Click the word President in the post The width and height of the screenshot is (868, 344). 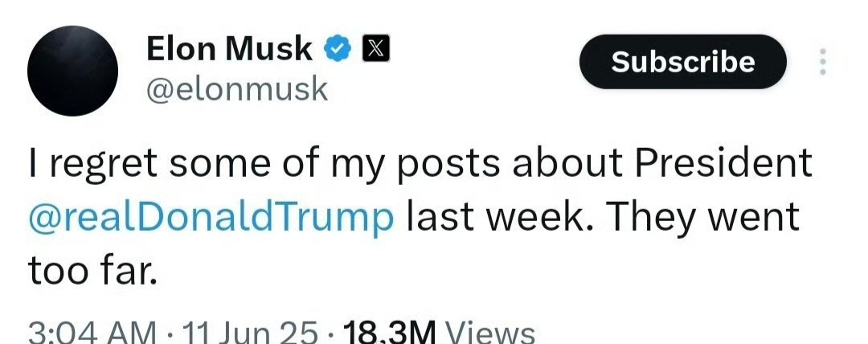pos(723,163)
